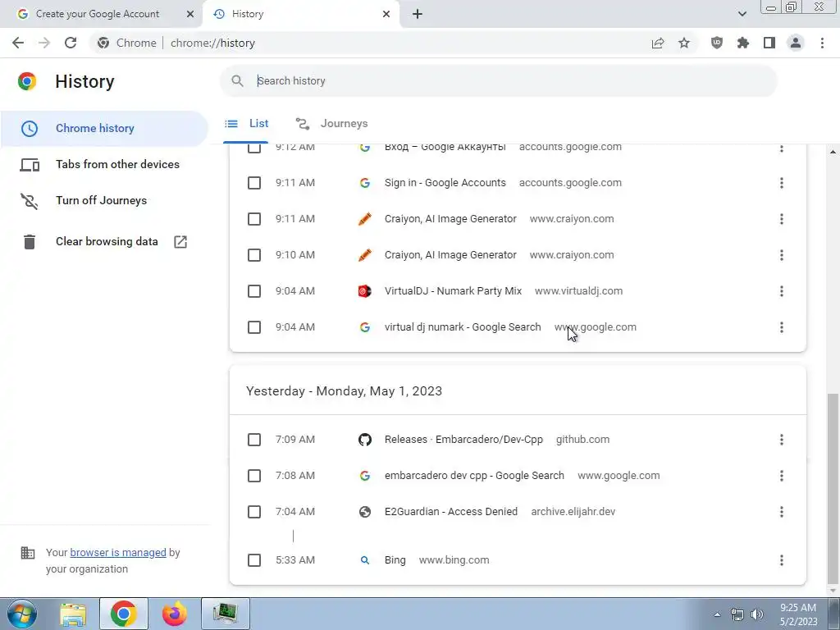Show hidden system tray icons
Viewport: 840px width, 630px height.
(717, 614)
